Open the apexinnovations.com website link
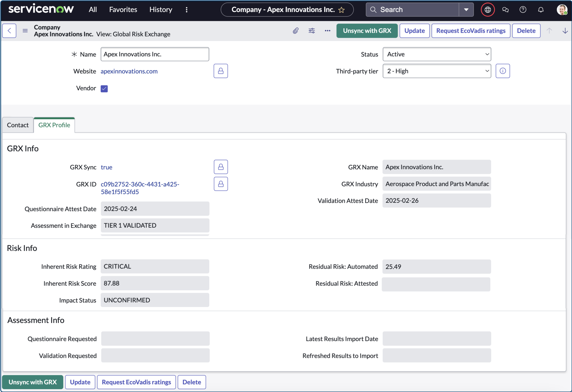Screen dimensions: 572x392 pos(129,71)
